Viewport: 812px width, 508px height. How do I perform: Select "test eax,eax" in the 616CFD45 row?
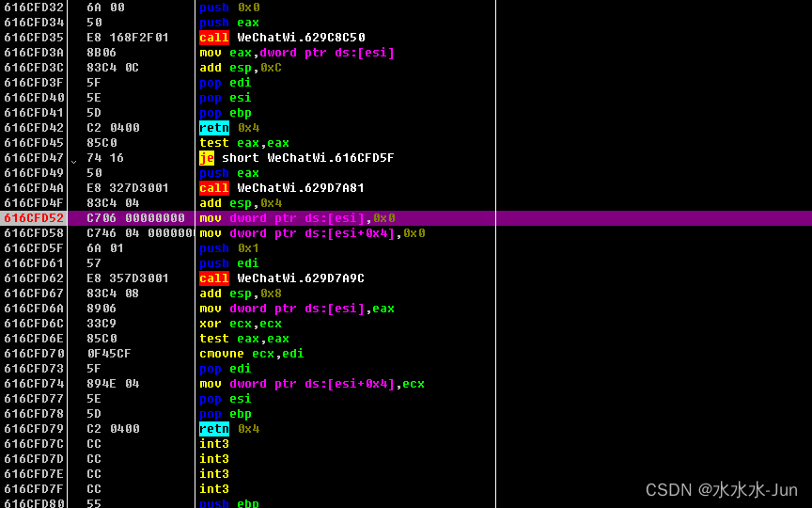click(244, 143)
